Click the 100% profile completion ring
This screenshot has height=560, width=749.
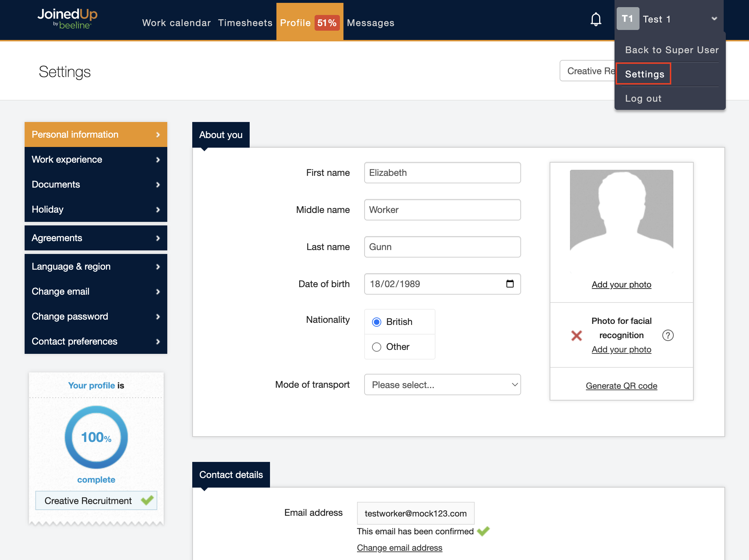click(x=96, y=437)
